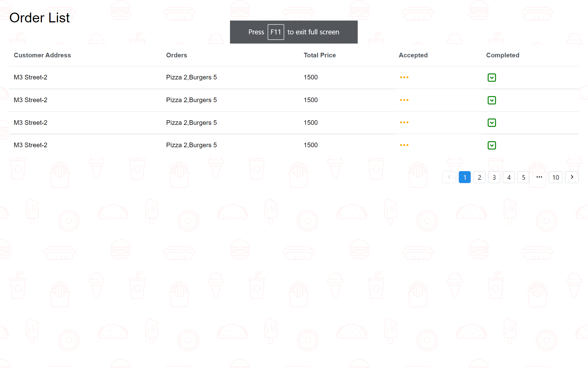
Task: Toggle completed checkbox in third order row
Action: [492, 123]
